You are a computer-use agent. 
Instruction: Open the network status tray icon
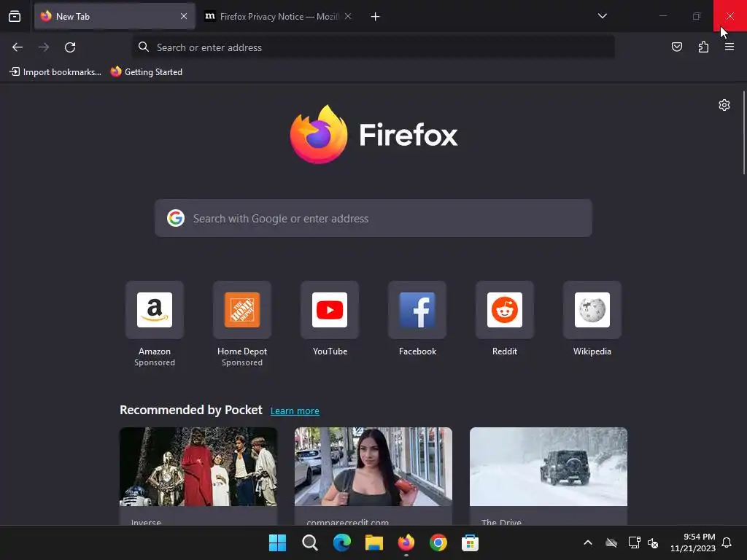click(634, 542)
